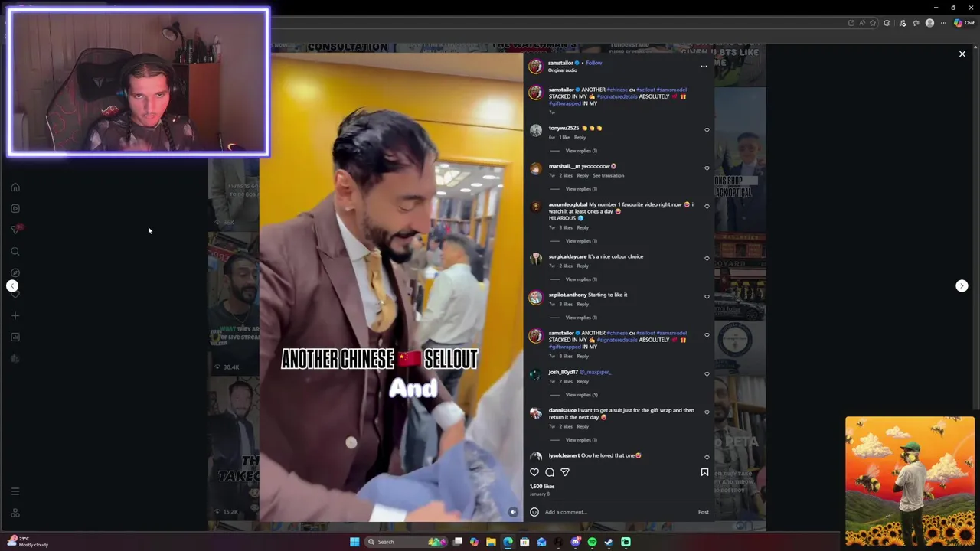Like marshall.__m's comment
980x551 pixels.
pyautogui.click(x=707, y=168)
